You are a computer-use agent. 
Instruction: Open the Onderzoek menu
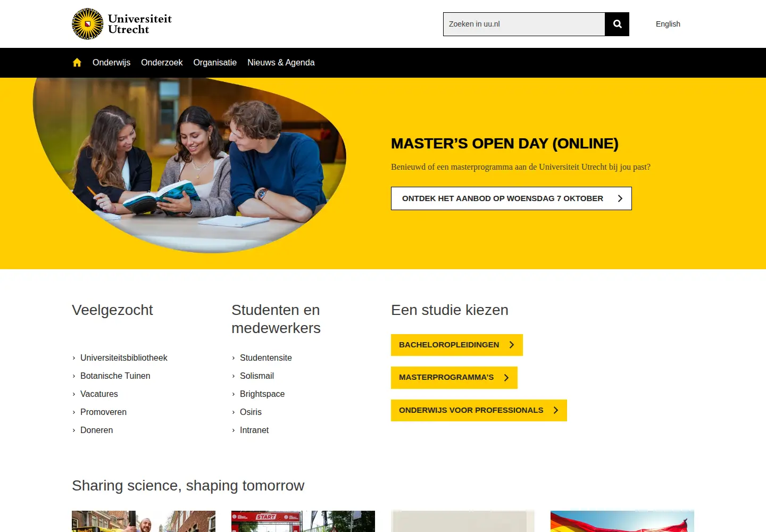(x=162, y=63)
